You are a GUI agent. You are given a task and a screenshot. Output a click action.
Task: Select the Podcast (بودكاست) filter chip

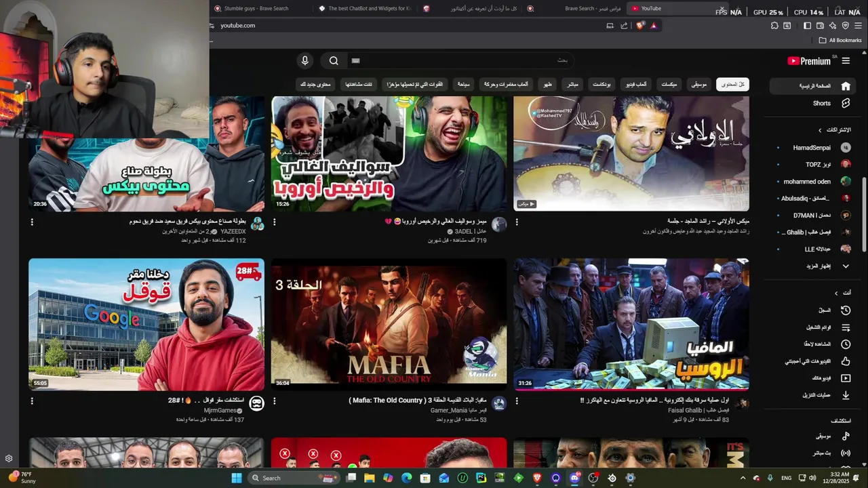601,85
